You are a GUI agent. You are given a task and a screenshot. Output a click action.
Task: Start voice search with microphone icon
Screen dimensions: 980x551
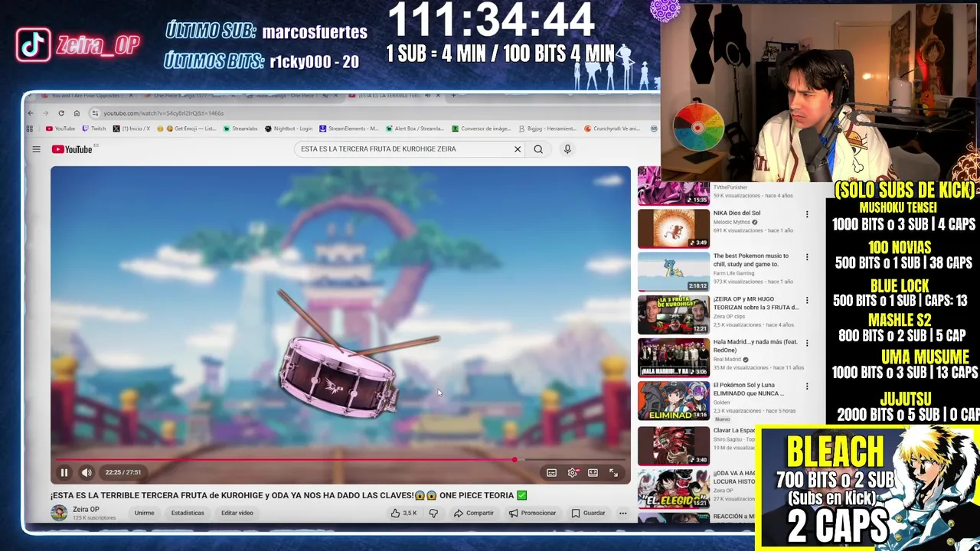click(567, 149)
